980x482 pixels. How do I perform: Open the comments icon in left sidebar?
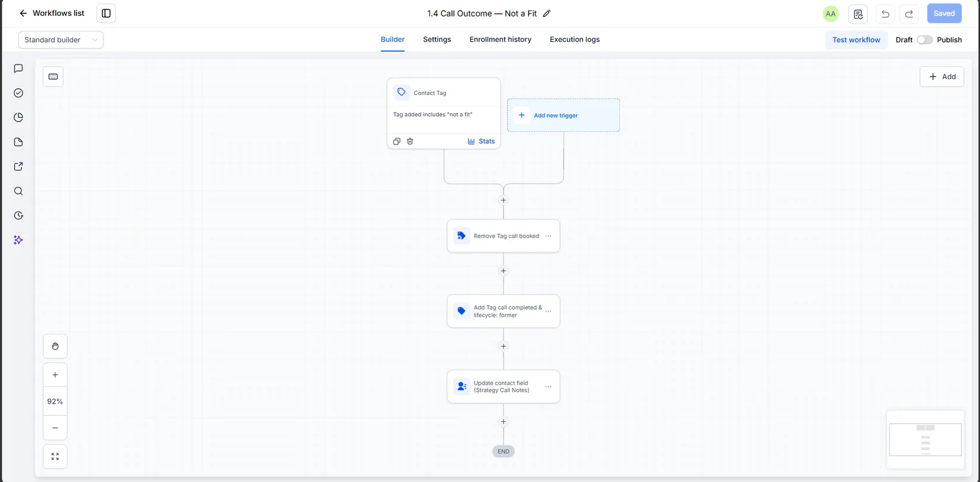click(x=18, y=69)
